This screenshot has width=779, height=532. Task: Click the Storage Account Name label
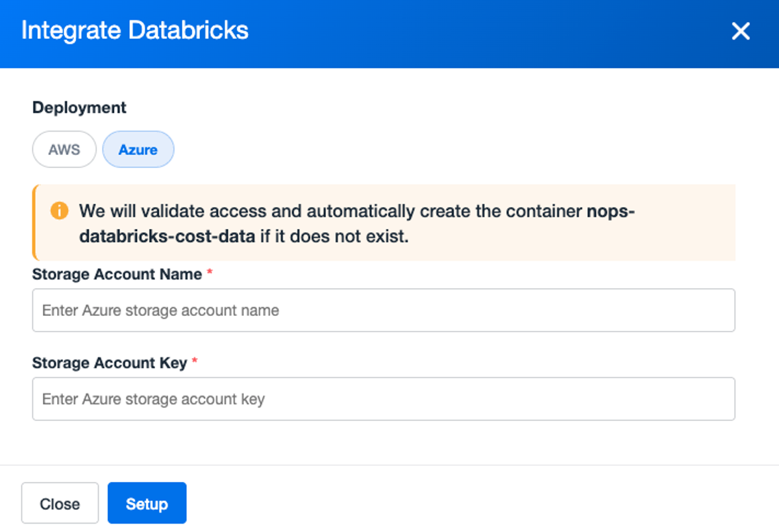coord(117,274)
